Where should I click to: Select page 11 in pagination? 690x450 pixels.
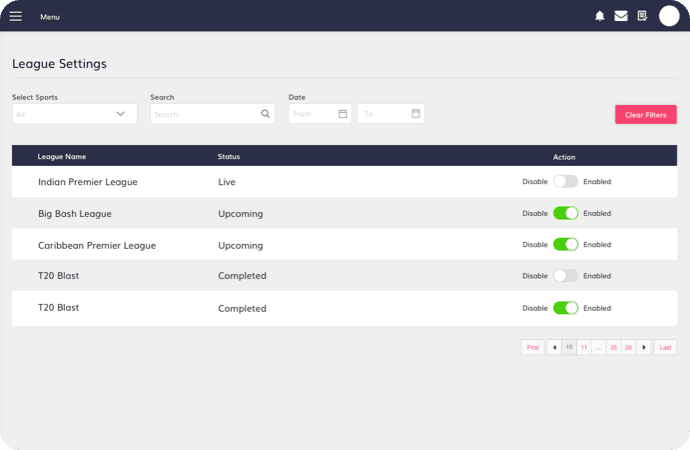(x=584, y=347)
